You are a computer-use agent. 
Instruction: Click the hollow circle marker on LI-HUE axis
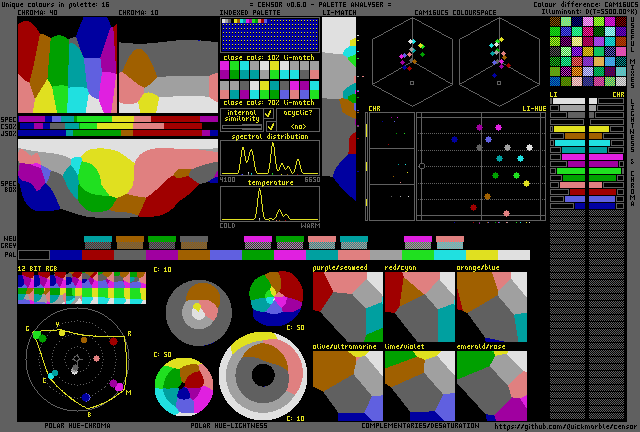tap(422, 166)
